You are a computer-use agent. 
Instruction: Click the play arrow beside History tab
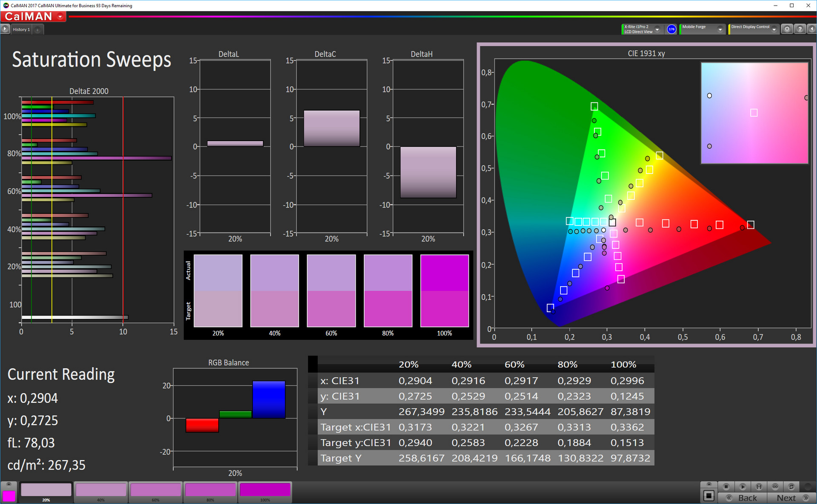coord(5,29)
